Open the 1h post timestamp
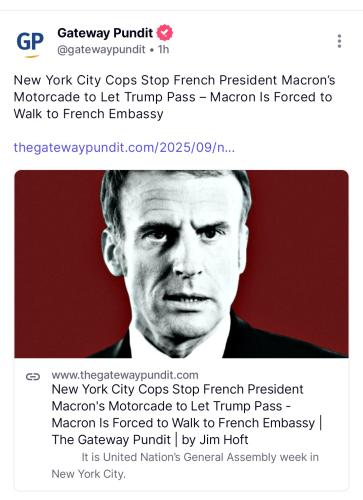This screenshot has height=500, width=363. pos(164,49)
